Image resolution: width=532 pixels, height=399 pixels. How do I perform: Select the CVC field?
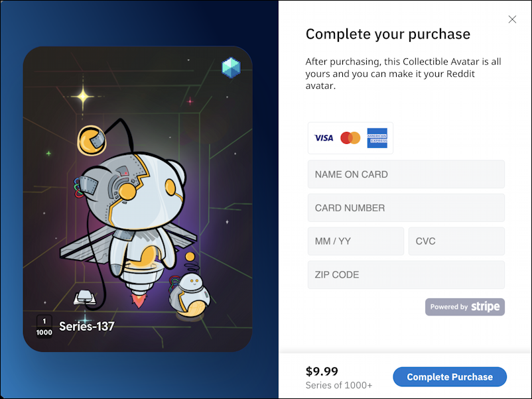pos(456,241)
